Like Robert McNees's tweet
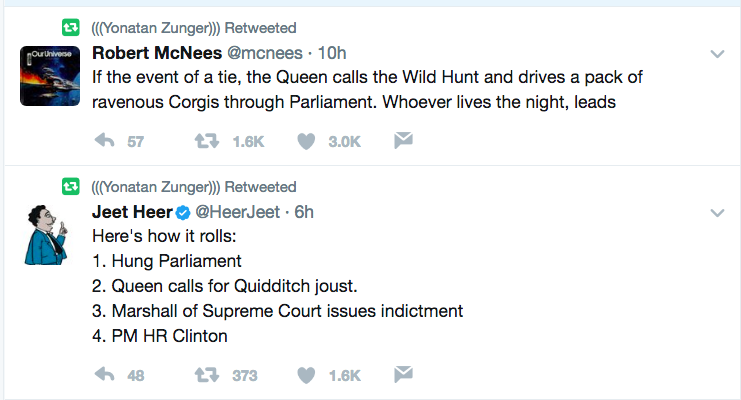Image resolution: width=741 pixels, height=400 pixels. coord(307,141)
